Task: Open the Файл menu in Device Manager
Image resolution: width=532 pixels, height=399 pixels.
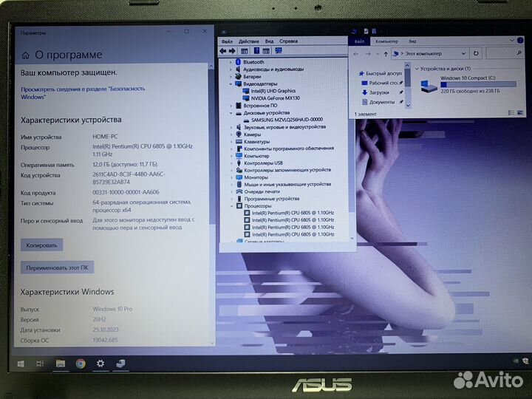Action: point(227,41)
